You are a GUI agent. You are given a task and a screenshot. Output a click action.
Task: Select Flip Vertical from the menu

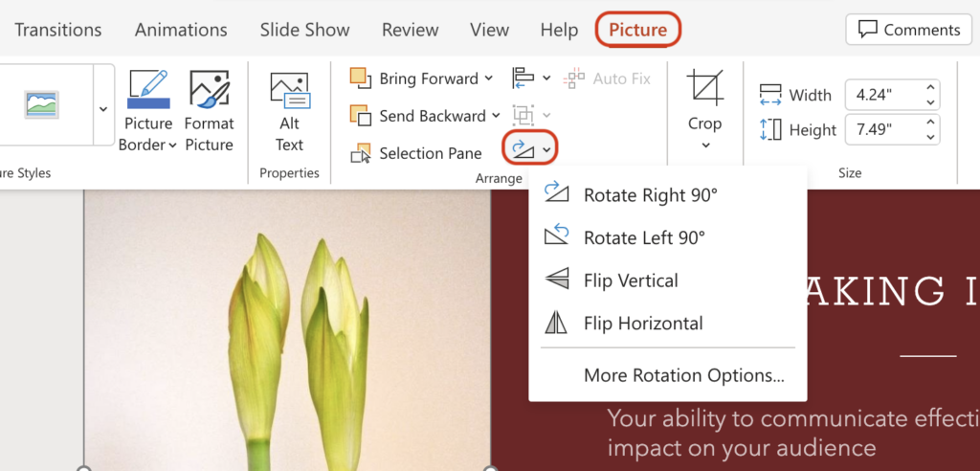click(x=667, y=280)
